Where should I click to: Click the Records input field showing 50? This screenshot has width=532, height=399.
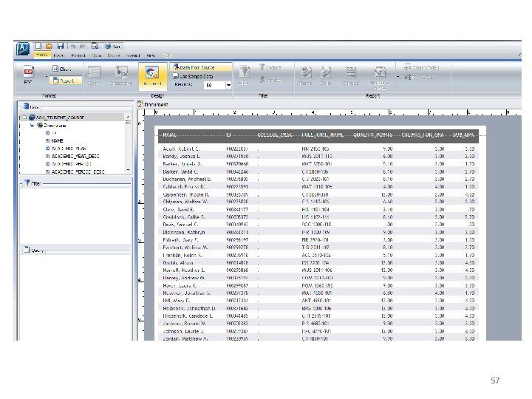coord(214,85)
